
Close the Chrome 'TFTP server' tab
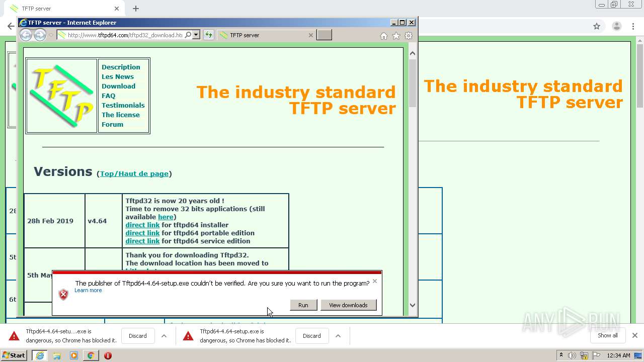point(117,9)
